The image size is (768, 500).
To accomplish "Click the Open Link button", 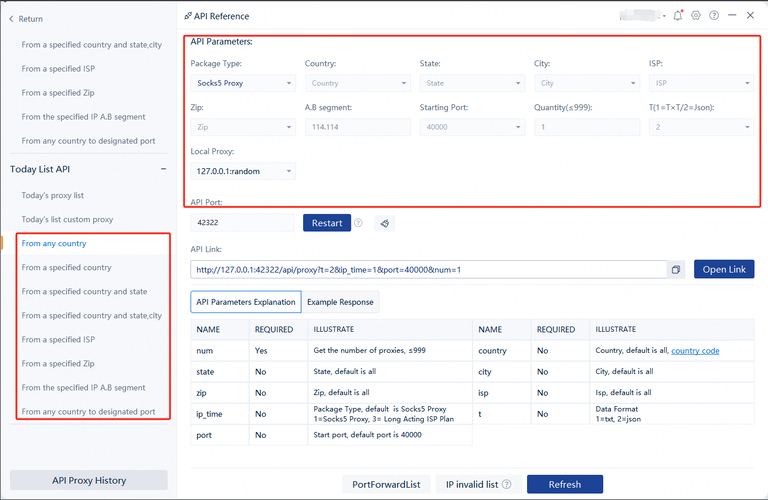I will click(723, 270).
